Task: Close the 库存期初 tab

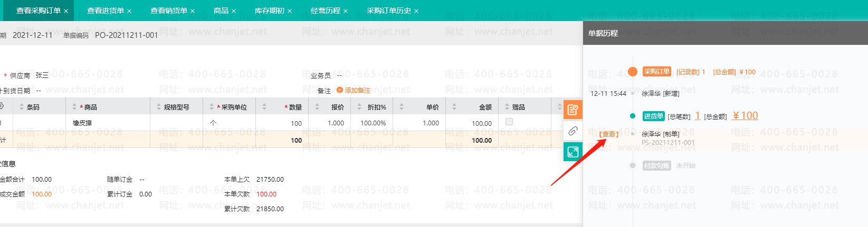Action: coord(290,11)
